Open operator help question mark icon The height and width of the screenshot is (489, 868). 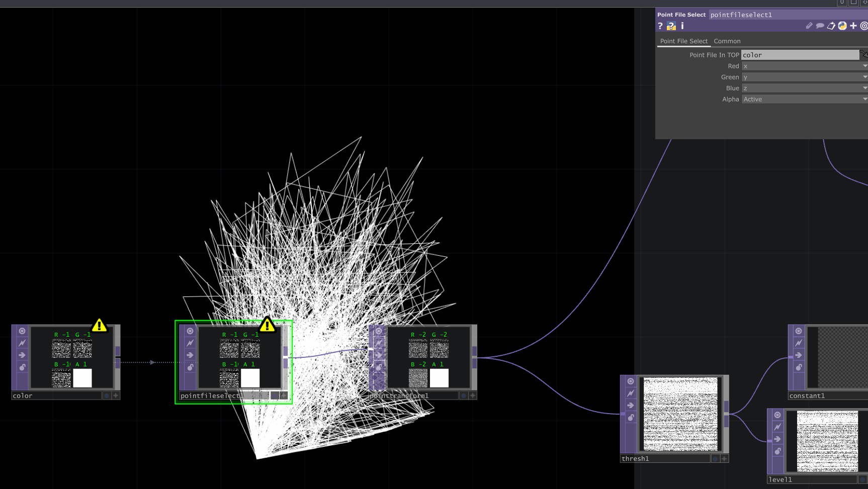[660, 26]
